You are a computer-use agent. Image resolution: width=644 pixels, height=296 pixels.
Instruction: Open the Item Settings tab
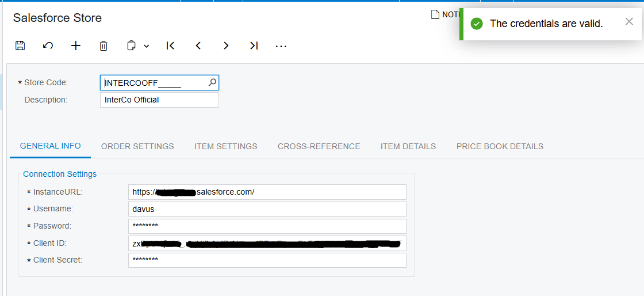[x=226, y=146]
